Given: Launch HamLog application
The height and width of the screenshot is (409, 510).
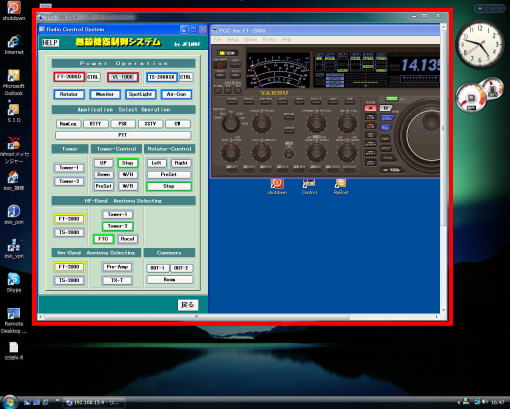Looking at the screenshot, I should pyautogui.click(x=68, y=124).
